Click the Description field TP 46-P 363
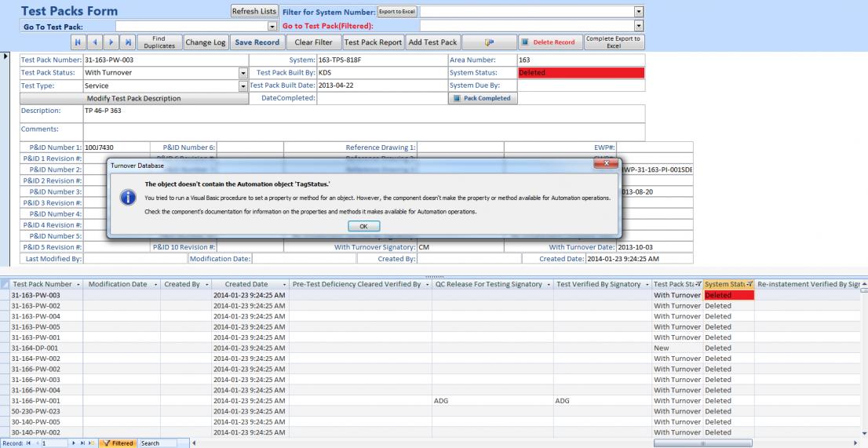This screenshot has height=448, width=868. tap(363, 114)
